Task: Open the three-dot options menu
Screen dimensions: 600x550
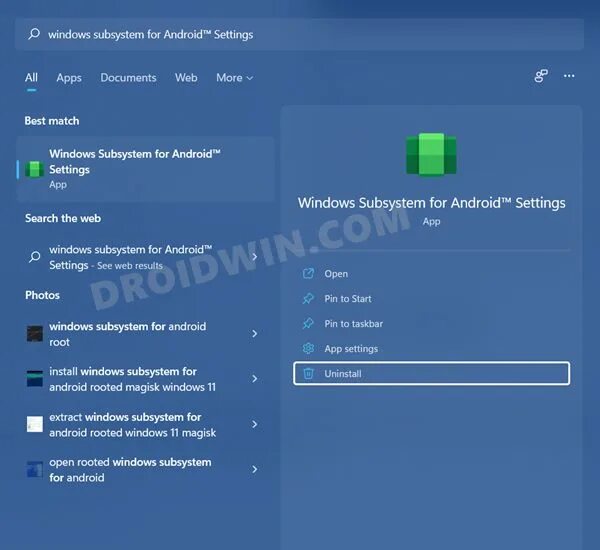Action: tap(569, 76)
